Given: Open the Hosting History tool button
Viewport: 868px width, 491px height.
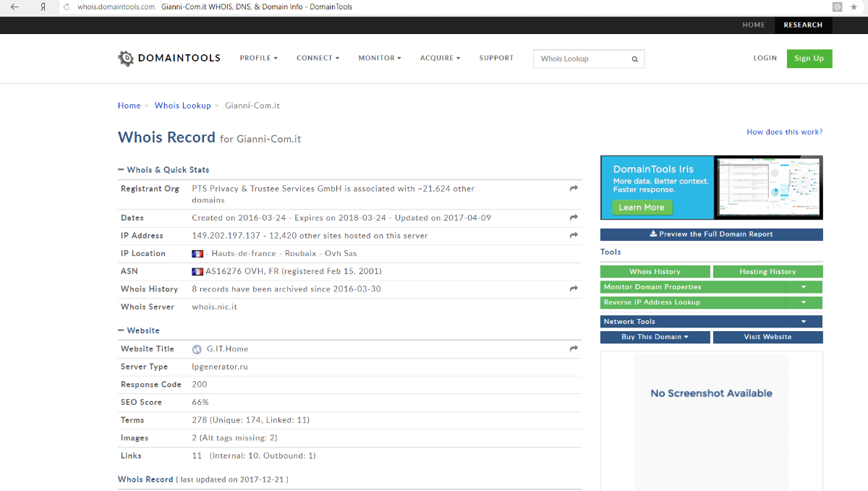Looking at the screenshot, I should (x=767, y=272).
